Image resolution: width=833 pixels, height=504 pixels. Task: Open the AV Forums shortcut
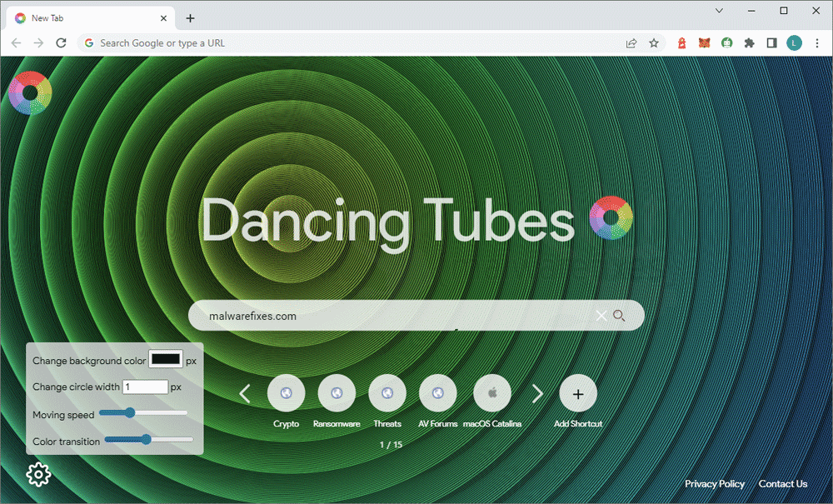tap(438, 393)
